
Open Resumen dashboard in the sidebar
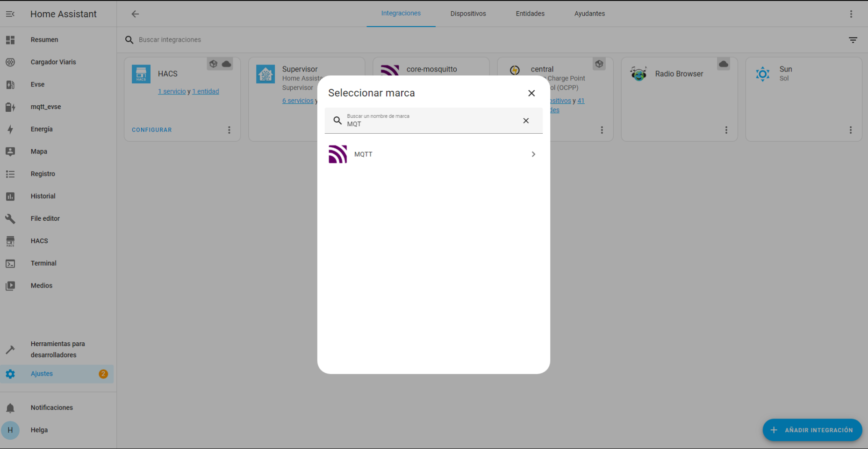coord(57,40)
